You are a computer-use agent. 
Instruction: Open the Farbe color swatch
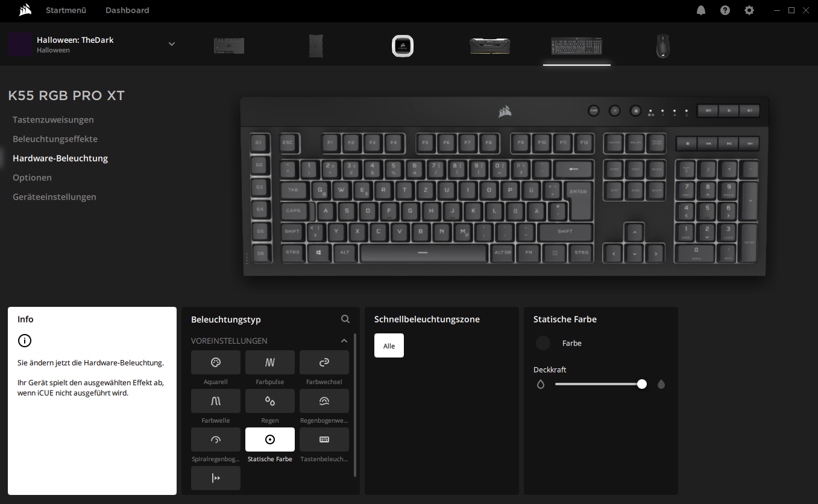[543, 343]
